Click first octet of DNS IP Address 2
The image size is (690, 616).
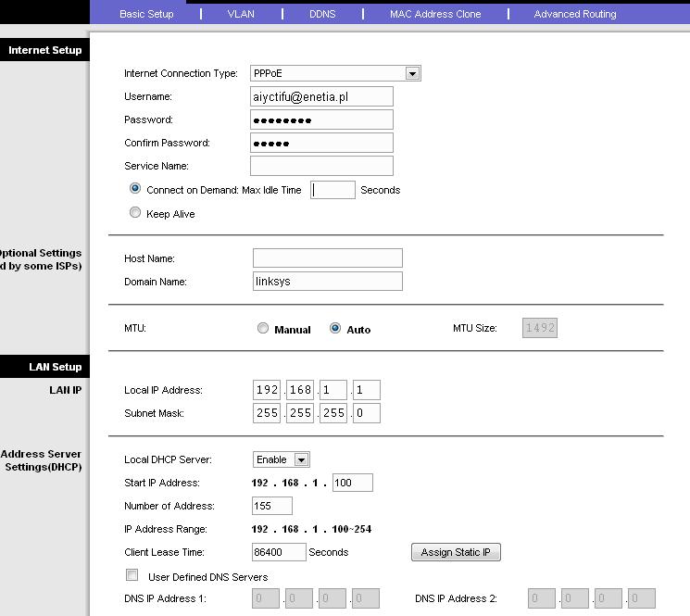(541, 598)
